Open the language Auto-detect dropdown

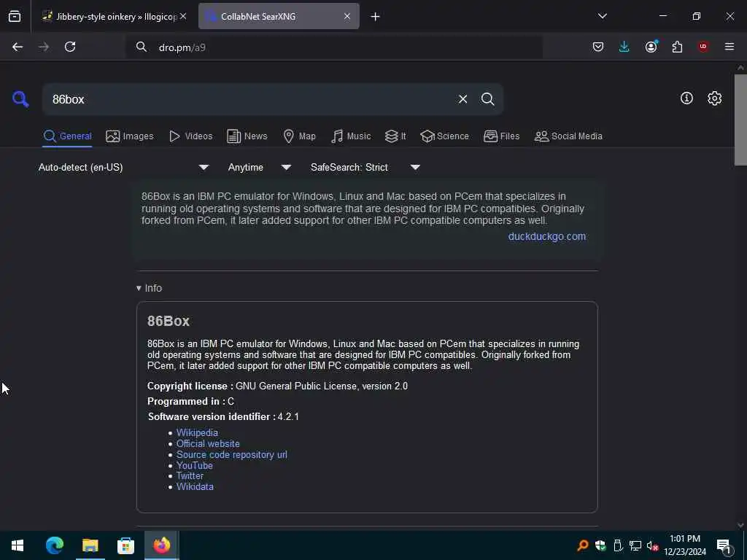pyautogui.click(x=124, y=167)
